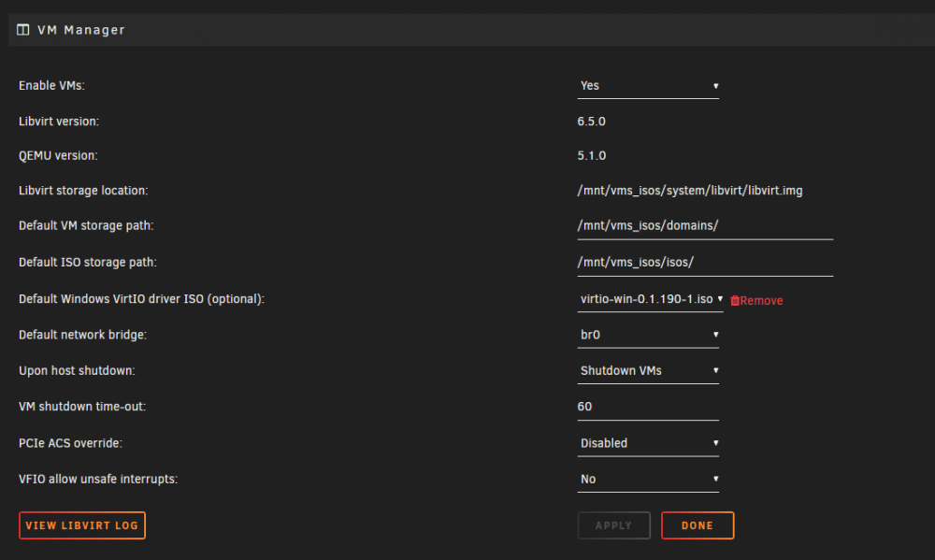Screen dimensions: 935x560
Task: Click the VM Manager panel icon
Action: coord(22,30)
